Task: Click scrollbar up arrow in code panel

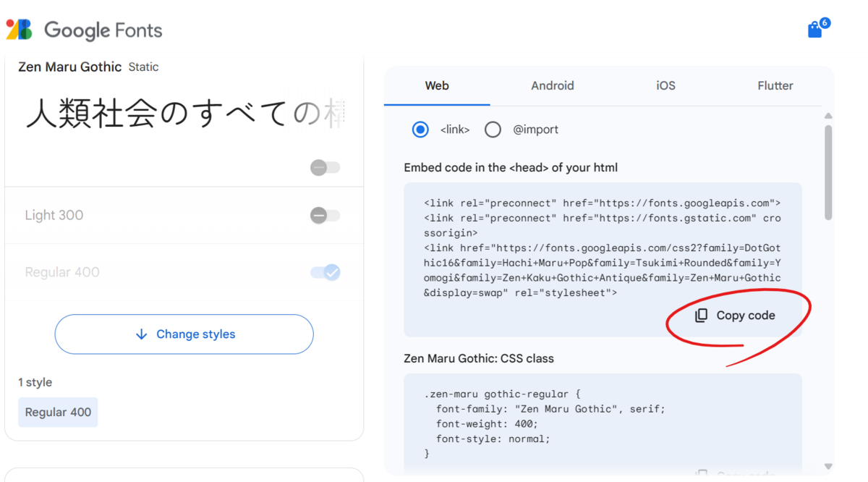Action: point(828,116)
